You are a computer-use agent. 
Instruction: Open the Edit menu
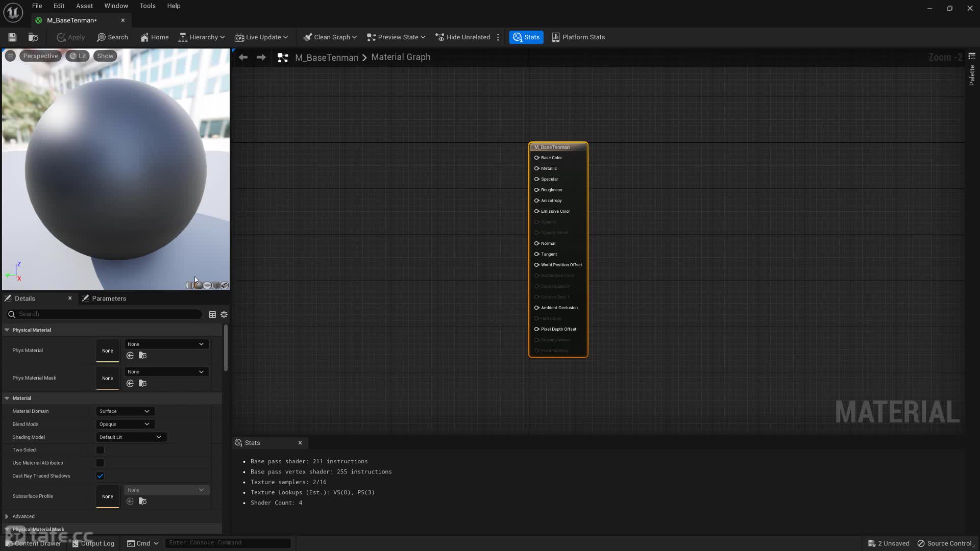59,6
